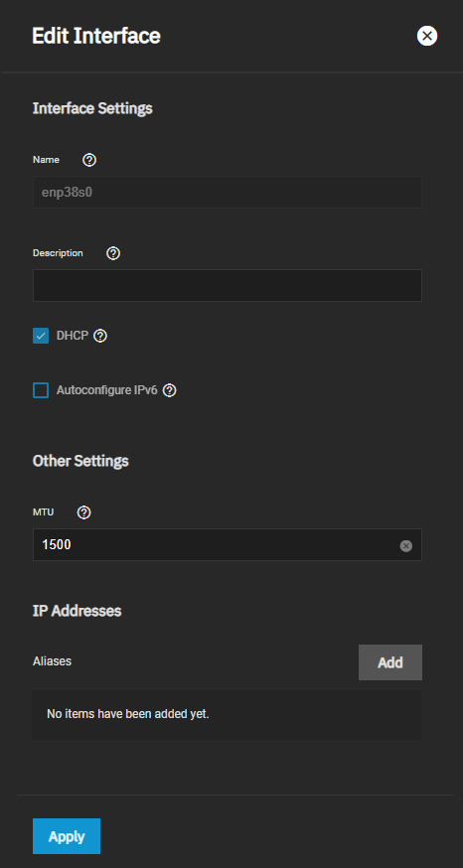Clear the MTU value with the x icon
Viewport: 463px width, 868px height.
(x=406, y=546)
